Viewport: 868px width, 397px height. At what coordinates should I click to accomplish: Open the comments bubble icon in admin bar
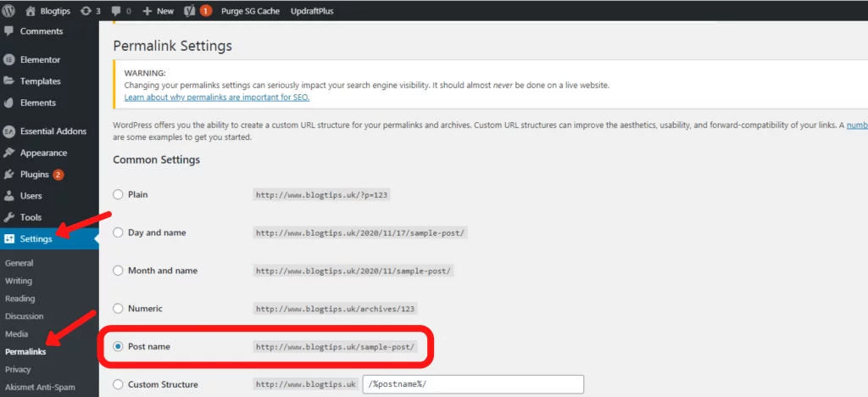coord(116,12)
